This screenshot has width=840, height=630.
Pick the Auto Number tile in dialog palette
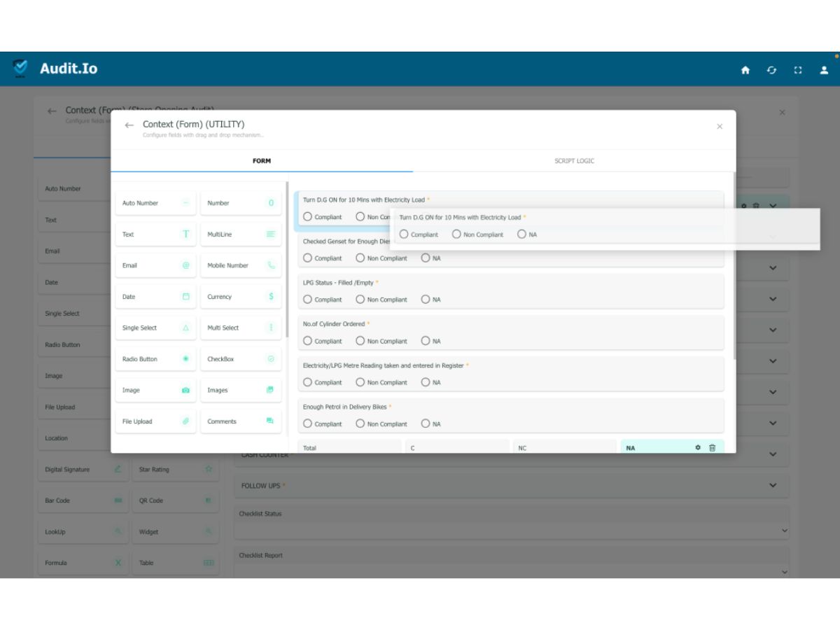pos(156,203)
